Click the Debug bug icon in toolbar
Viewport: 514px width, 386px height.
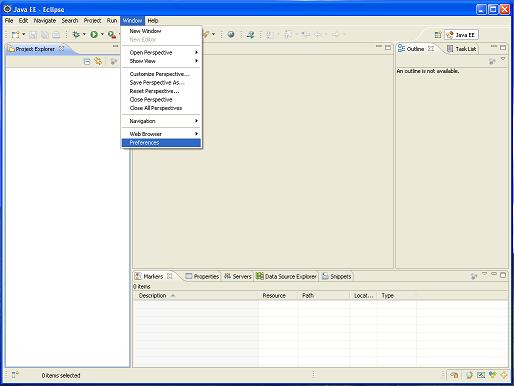(76, 34)
